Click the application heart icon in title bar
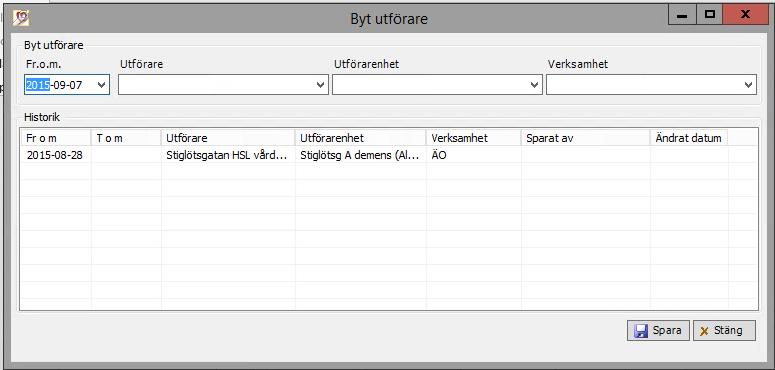This screenshot has width=775, height=370. click(x=21, y=18)
